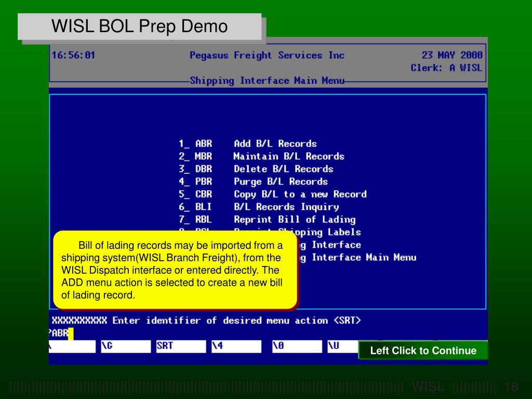Click the Interface Main Menu item text
532x399 pixels.
point(364,257)
